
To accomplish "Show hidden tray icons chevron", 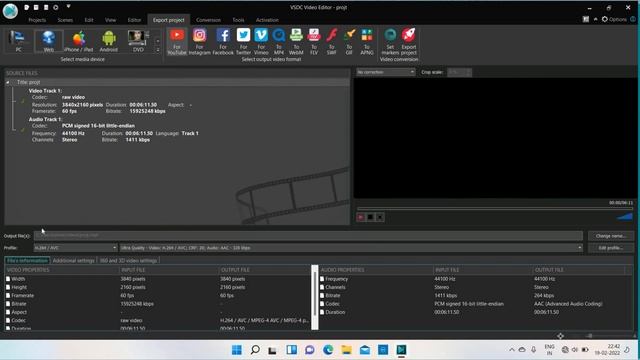I will (x=511, y=350).
